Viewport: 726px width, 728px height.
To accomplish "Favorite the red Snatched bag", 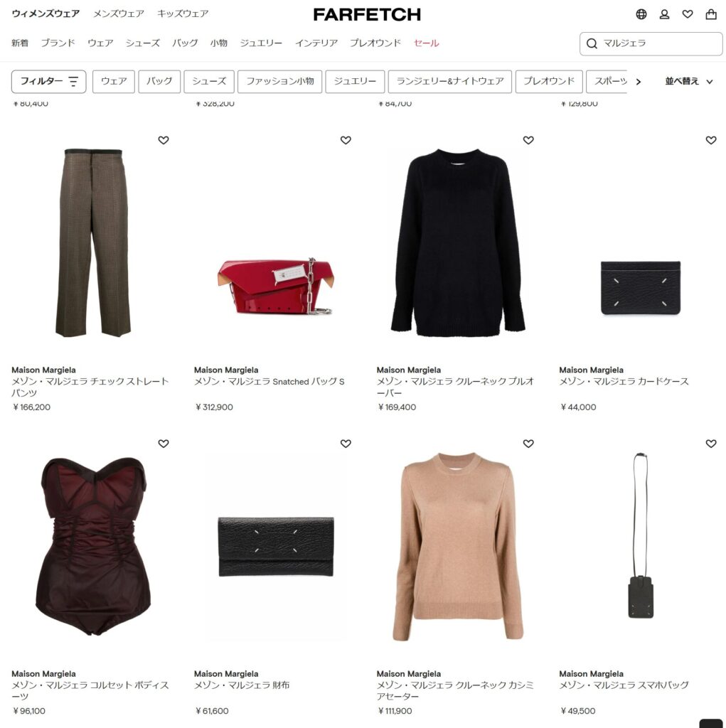I will pos(346,140).
